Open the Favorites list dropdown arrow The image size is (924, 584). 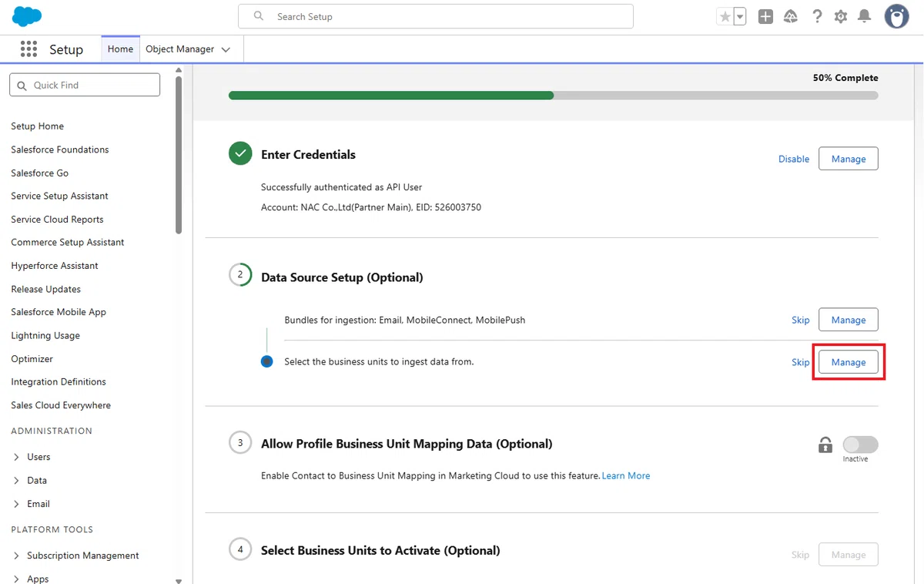click(x=740, y=17)
